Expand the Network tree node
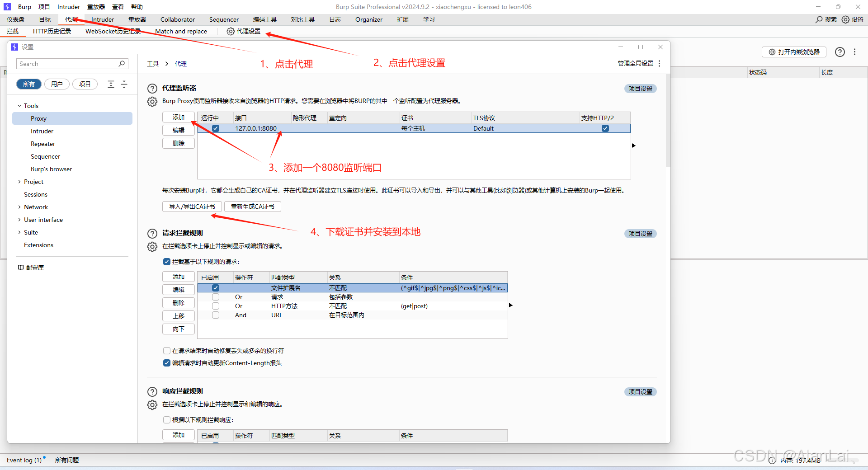The image size is (868, 470). tap(19, 207)
